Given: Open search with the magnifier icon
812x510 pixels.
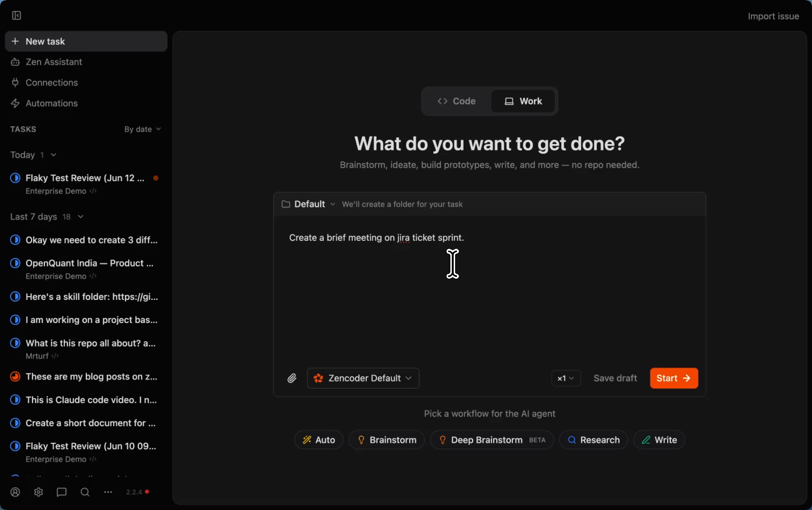Looking at the screenshot, I should 85,492.
